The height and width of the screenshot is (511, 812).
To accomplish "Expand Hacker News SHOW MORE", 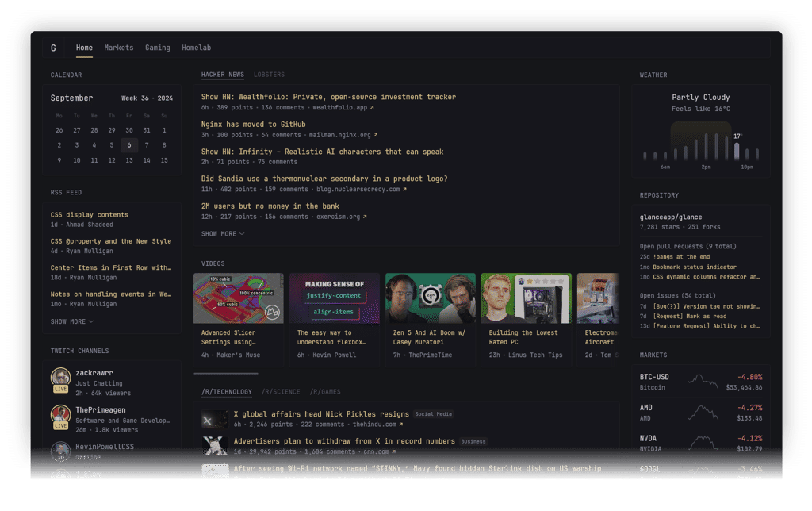I will [x=223, y=234].
